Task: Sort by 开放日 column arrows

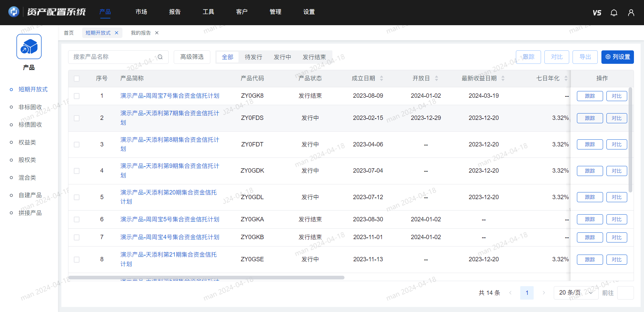Action: tap(436, 78)
